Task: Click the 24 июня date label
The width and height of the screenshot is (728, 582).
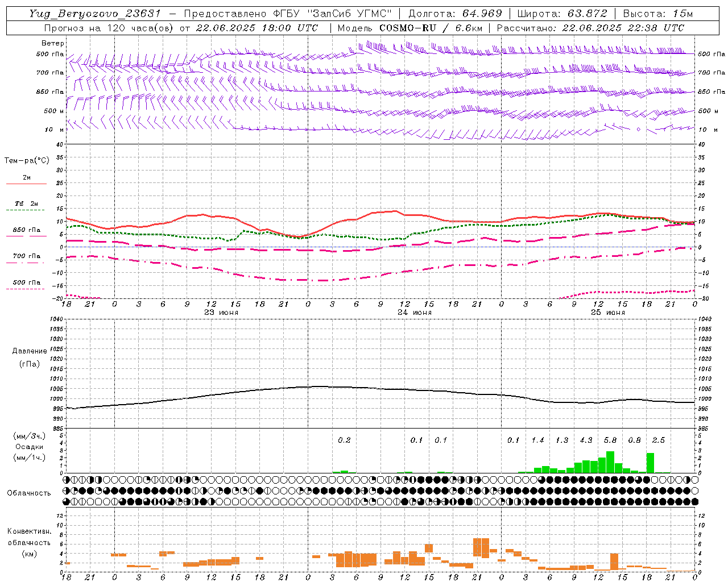Action: click(x=415, y=313)
